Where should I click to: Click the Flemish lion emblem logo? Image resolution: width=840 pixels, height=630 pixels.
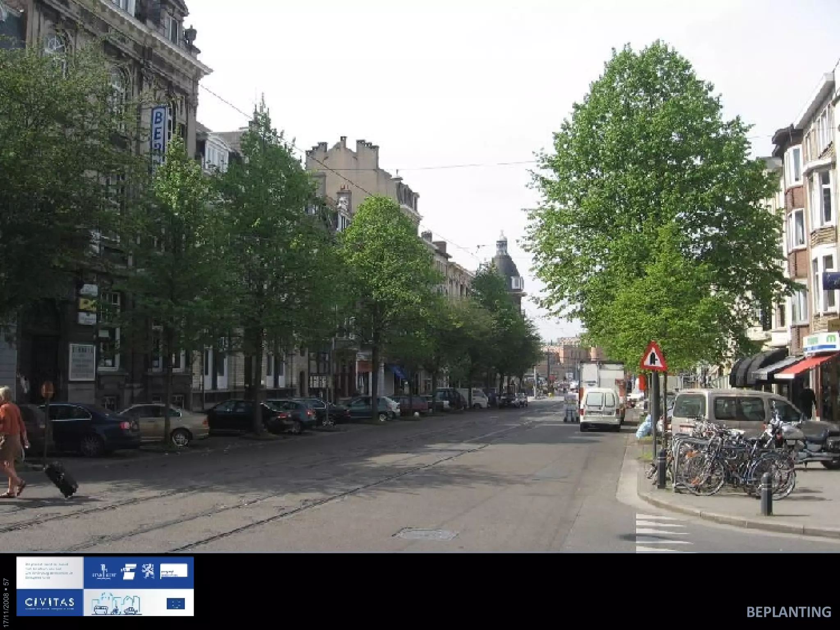(x=148, y=571)
